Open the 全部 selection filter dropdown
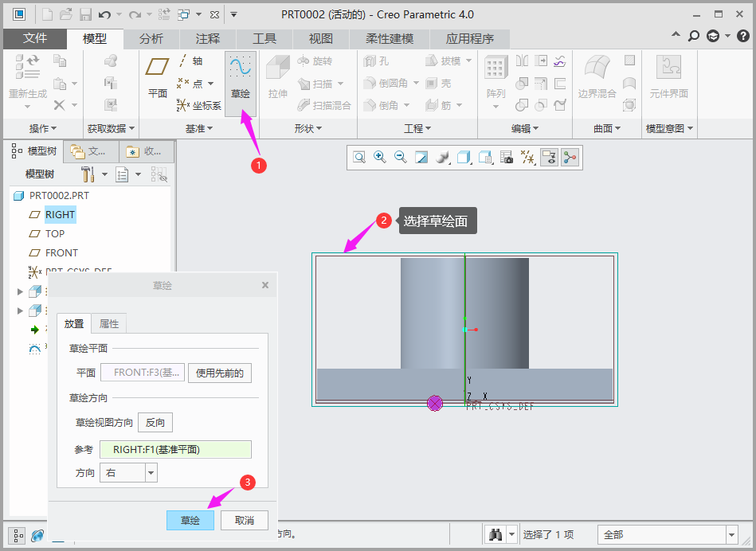The width and height of the screenshot is (756, 551). [731, 534]
